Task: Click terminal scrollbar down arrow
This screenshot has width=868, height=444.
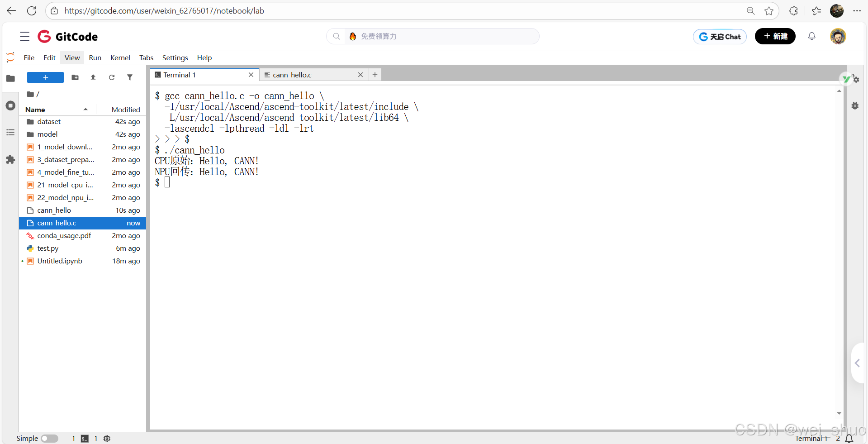Action: [839, 413]
